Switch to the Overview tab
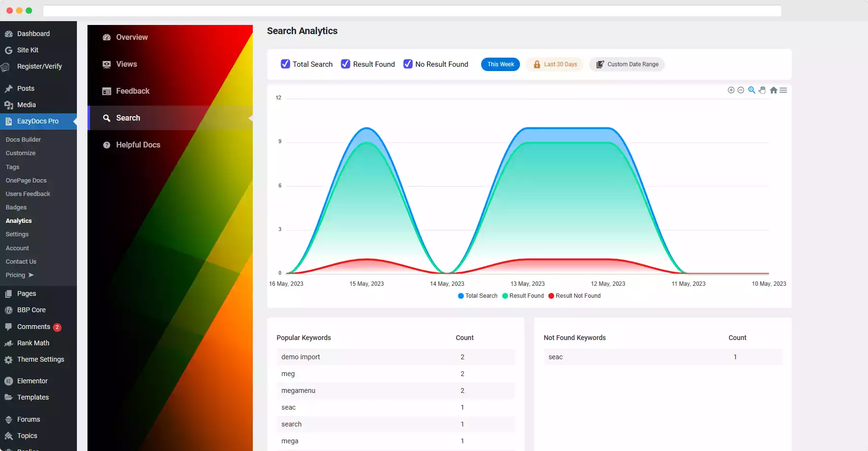The image size is (868, 451). click(x=131, y=37)
